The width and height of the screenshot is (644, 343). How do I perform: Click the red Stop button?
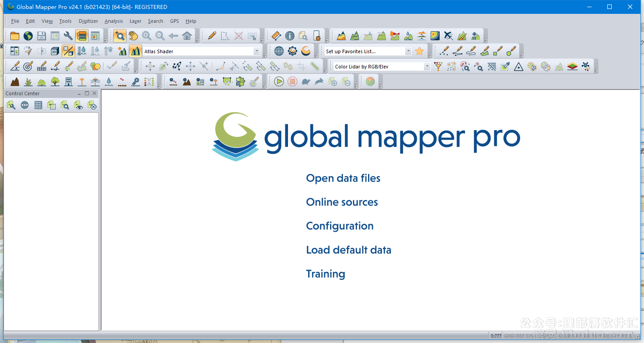[292, 82]
